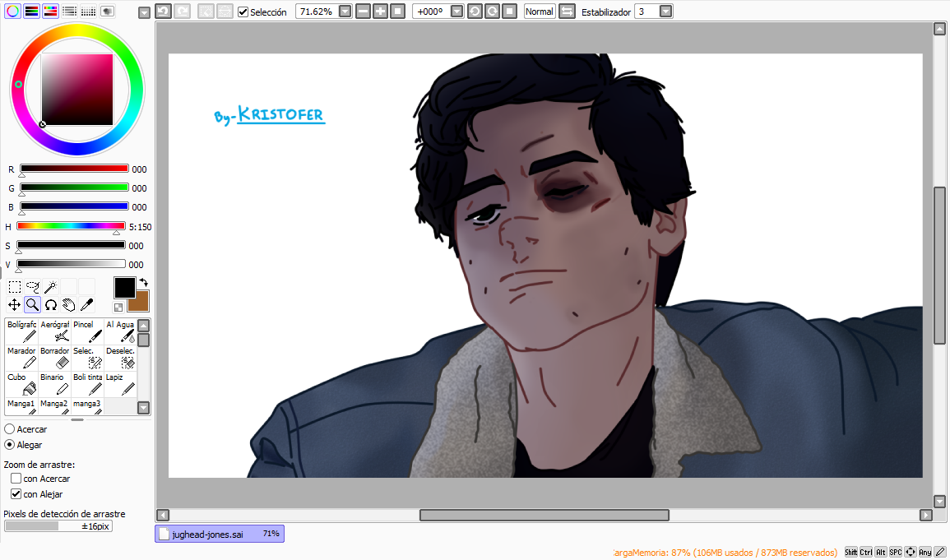The width and height of the screenshot is (950, 560).
Task: Toggle the scratchpad panel icon
Action: point(107,11)
